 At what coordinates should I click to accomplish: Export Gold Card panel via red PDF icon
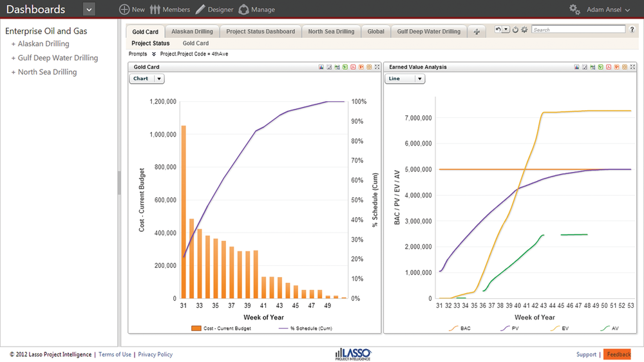[x=353, y=67]
